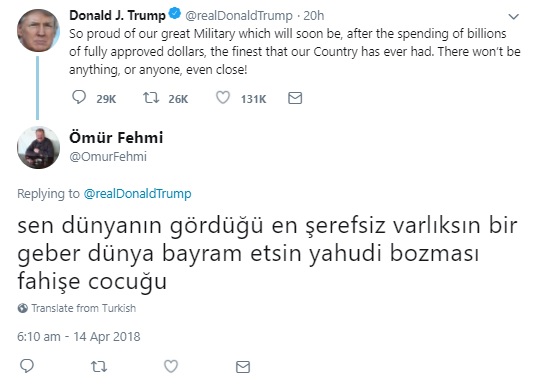539x389 pixels.
Task: Click the 20h timestamp on Trump's tweet
Action: pyautogui.click(x=314, y=15)
